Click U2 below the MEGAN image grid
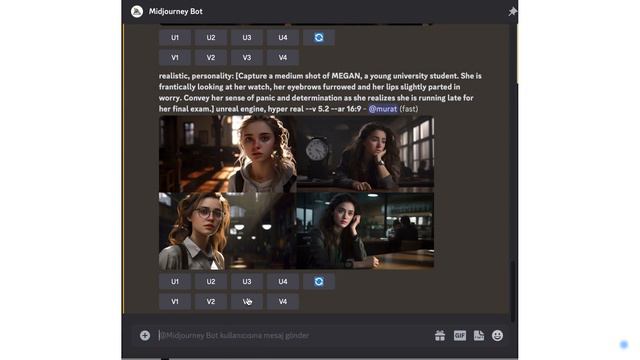The image size is (640, 360). 211,282
